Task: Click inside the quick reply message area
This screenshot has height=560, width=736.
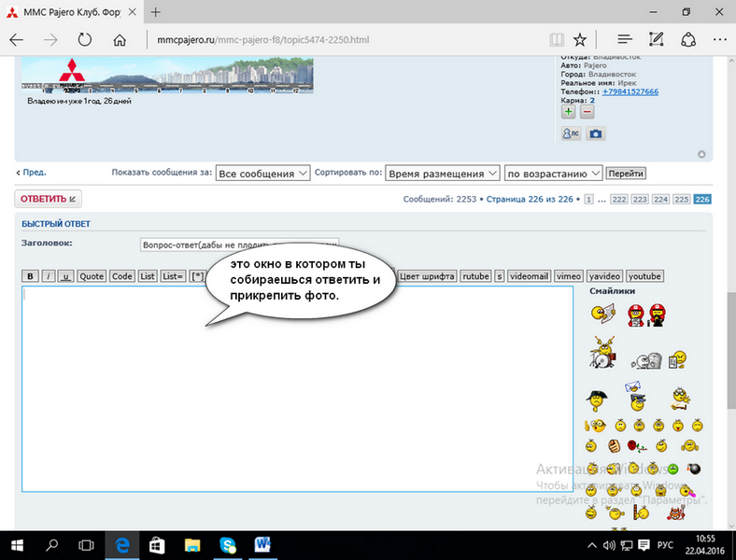Action: 297,411
